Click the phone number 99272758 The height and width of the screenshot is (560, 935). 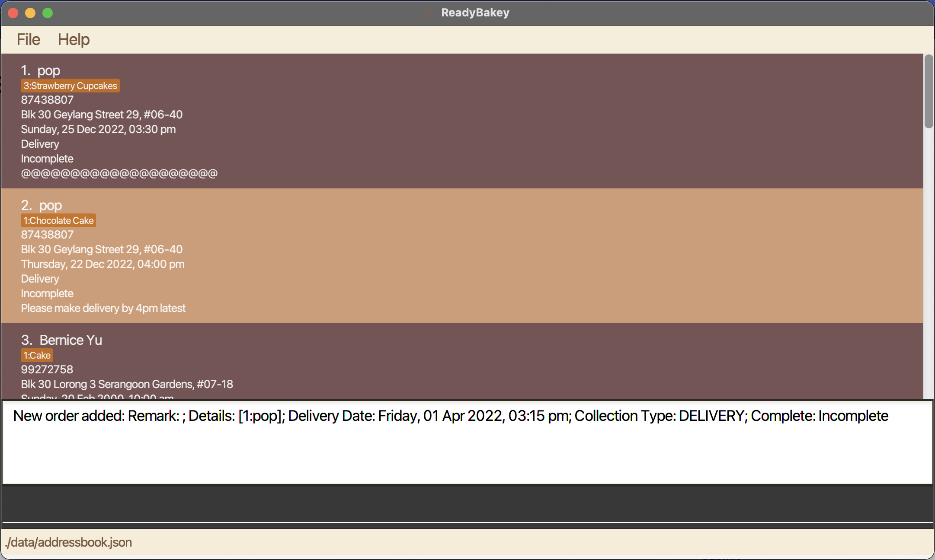point(47,369)
